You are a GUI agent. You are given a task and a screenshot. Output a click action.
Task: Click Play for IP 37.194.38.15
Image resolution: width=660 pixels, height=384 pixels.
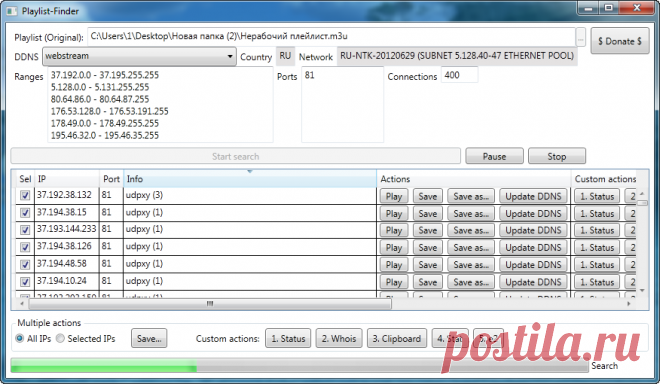click(394, 214)
